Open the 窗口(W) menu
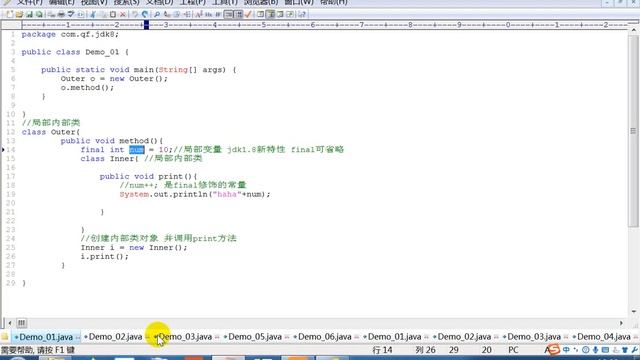Image resolution: width=640 pixels, height=360 pixels. [299, 2]
